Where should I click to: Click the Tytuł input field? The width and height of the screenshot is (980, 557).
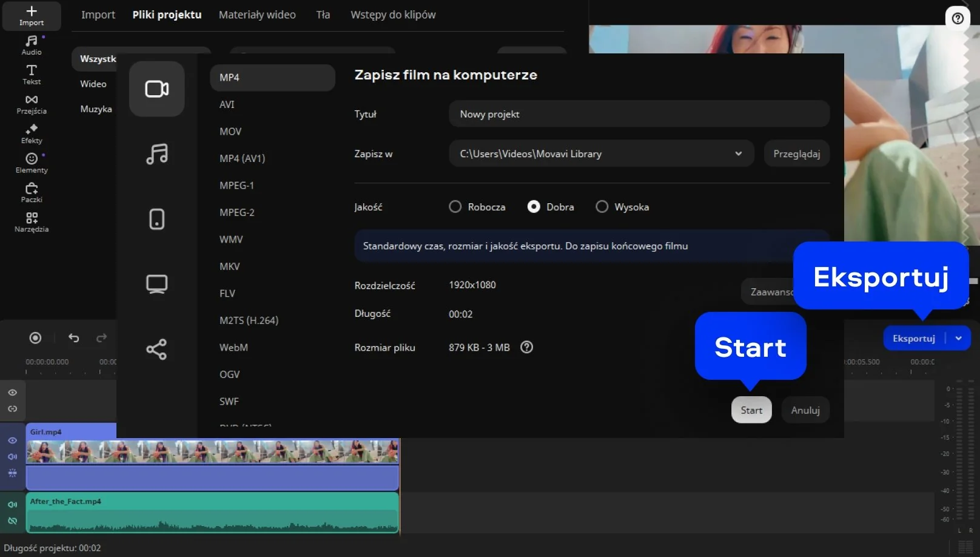(639, 114)
